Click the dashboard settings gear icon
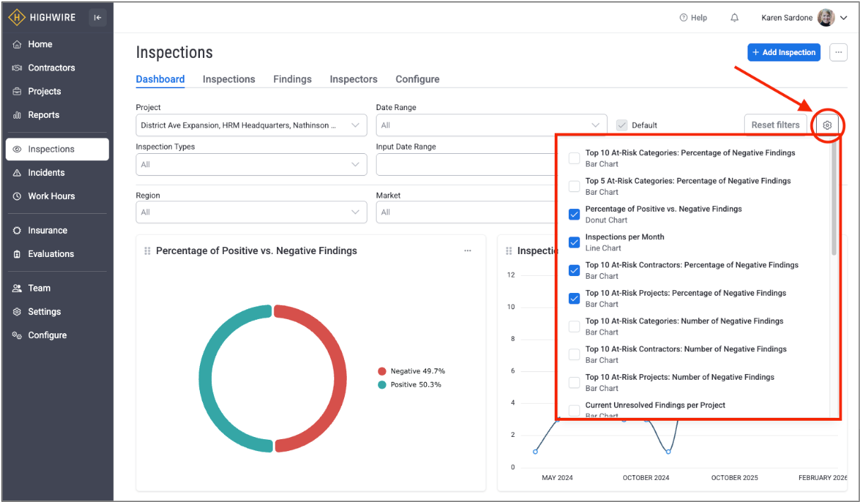The width and height of the screenshot is (862, 504). (x=827, y=125)
